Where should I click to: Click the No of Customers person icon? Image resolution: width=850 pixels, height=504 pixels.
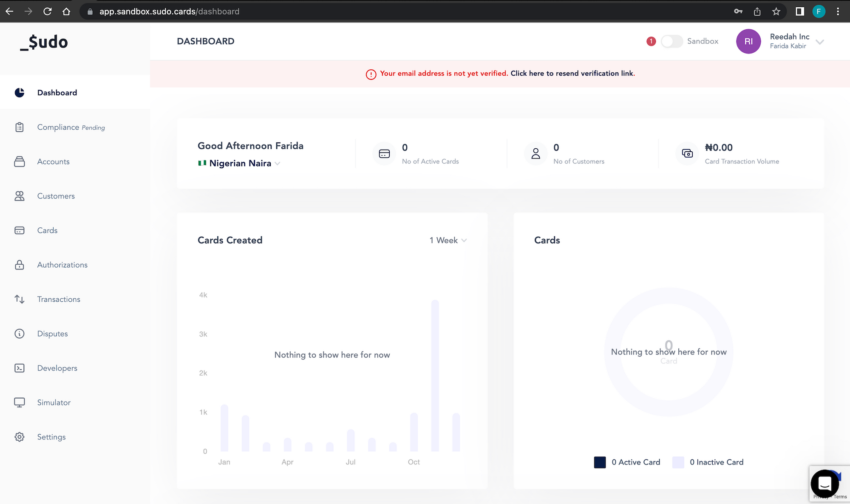(535, 153)
